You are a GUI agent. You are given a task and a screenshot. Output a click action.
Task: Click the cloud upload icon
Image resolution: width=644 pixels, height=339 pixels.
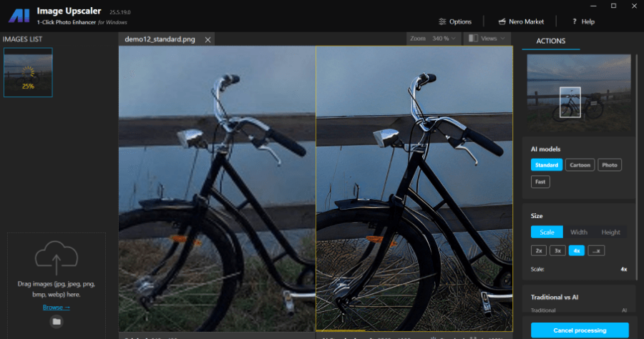(x=57, y=257)
